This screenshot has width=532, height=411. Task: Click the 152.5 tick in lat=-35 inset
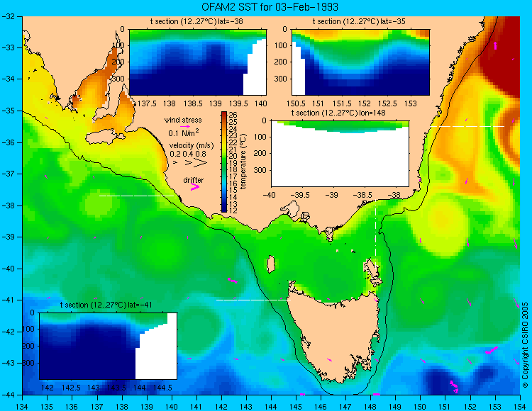pyautogui.click(x=388, y=103)
